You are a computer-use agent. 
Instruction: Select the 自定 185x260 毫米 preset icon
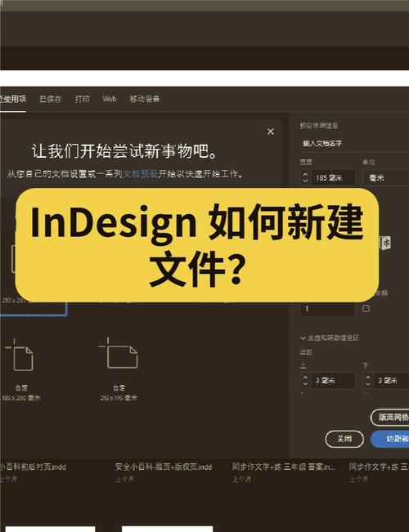pos(19,355)
